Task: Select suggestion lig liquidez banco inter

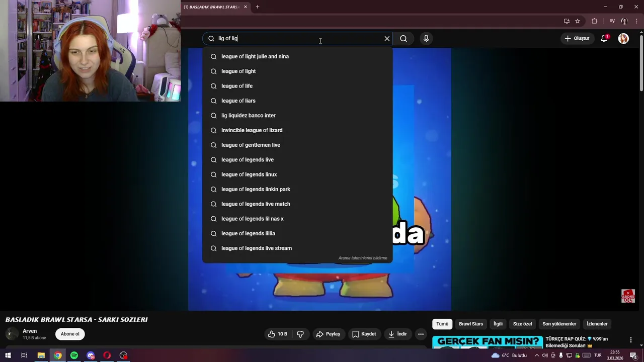Action: (297, 115)
